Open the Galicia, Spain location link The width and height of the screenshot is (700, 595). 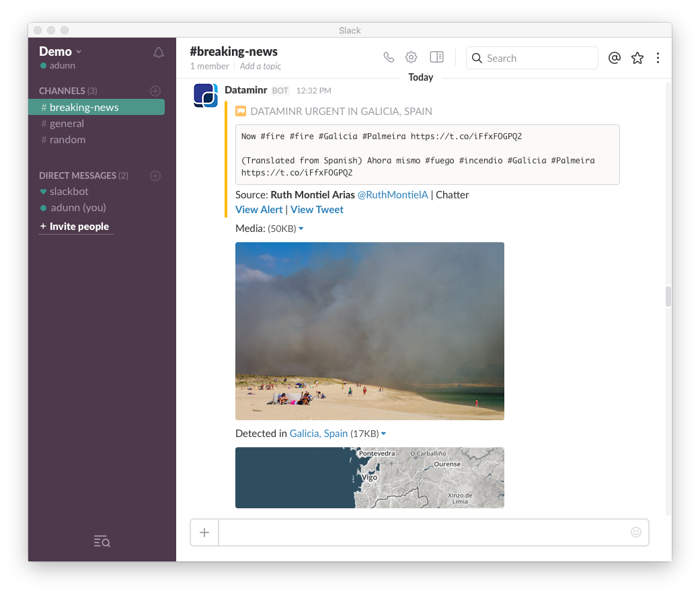pyautogui.click(x=319, y=434)
